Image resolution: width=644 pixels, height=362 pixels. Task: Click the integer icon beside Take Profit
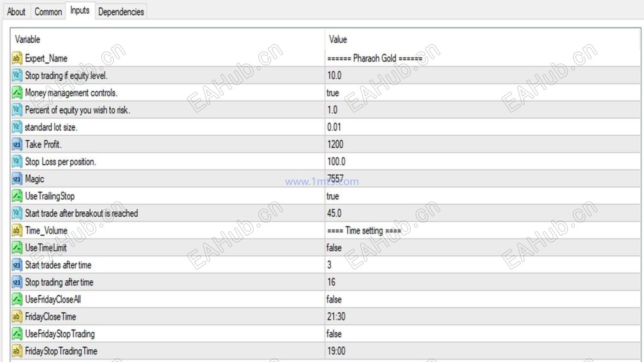pos(17,145)
